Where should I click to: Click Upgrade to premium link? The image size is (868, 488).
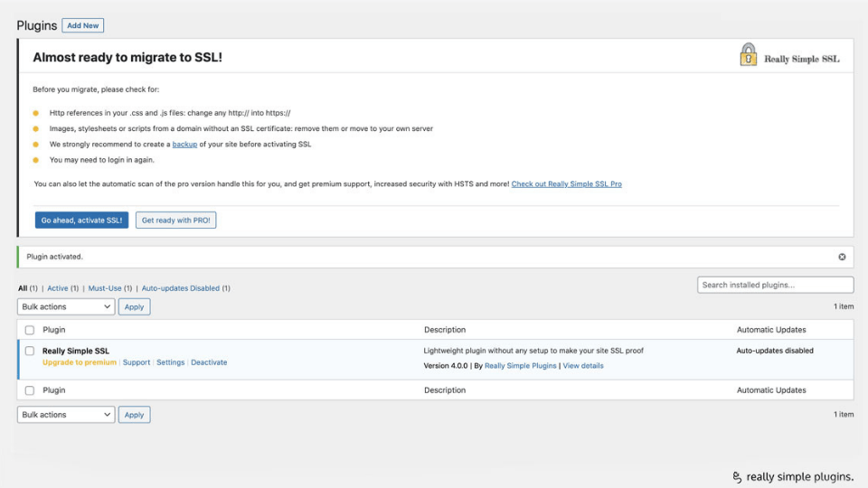point(80,362)
